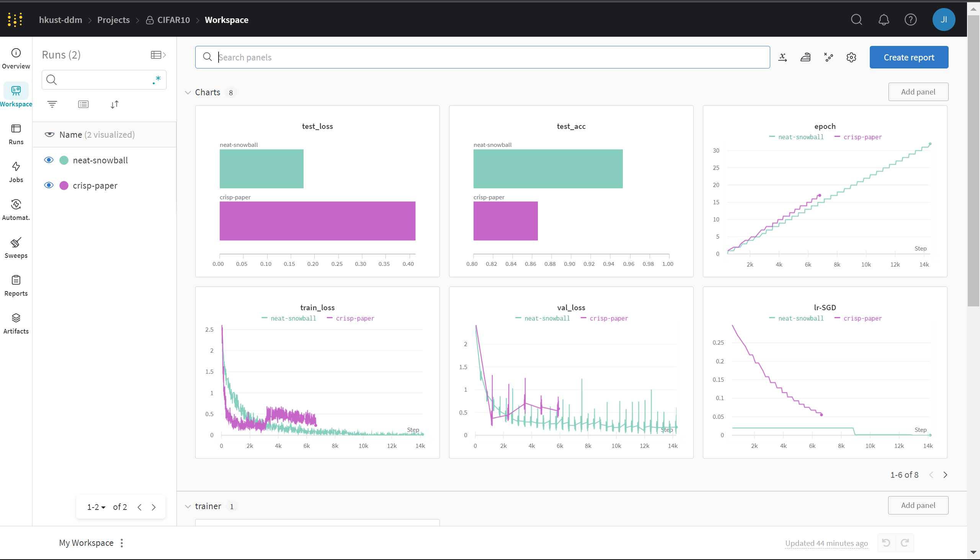Open the Artifacts sidebar section
Viewport: 980px width, 560px height.
(x=16, y=324)
